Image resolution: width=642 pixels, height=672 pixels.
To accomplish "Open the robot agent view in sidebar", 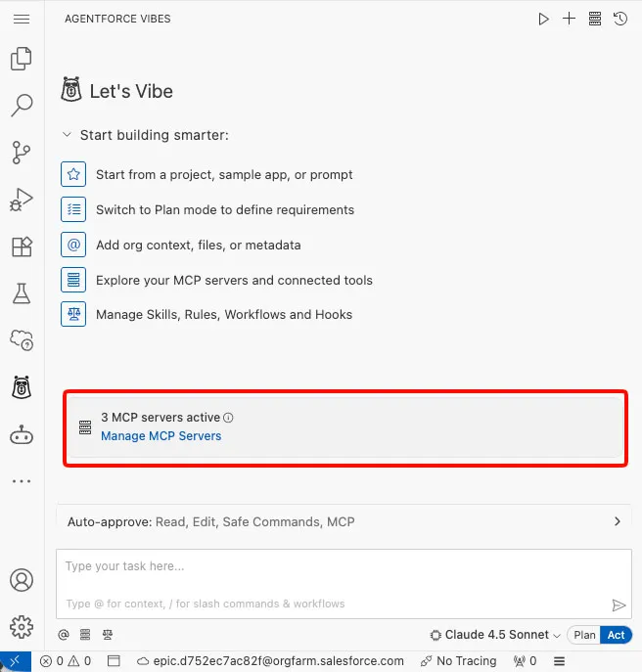I will [x=22, y=434].
